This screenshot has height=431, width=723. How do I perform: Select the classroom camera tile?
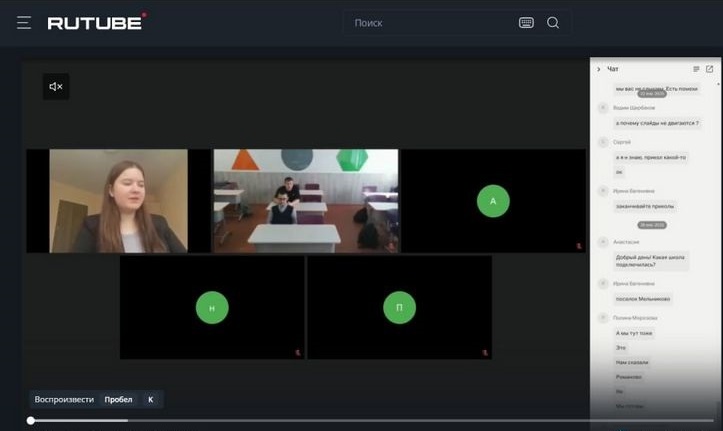(306, 201)
